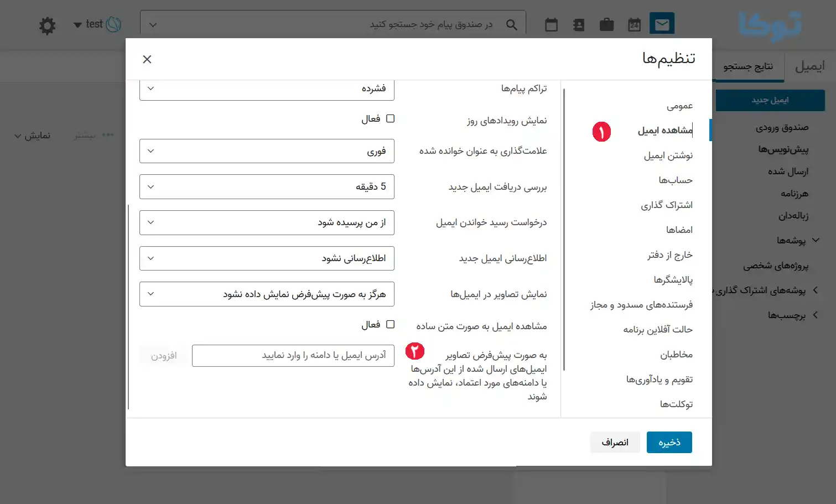Expand پوشه‌های اشتراک گذاری section chevron
Screen dimensions: 836x504
816,290
